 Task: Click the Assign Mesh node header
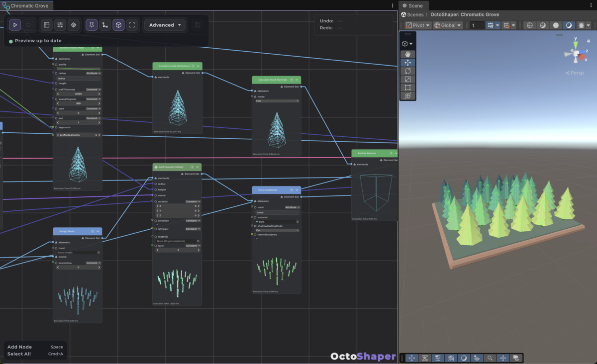pos(77,231)
